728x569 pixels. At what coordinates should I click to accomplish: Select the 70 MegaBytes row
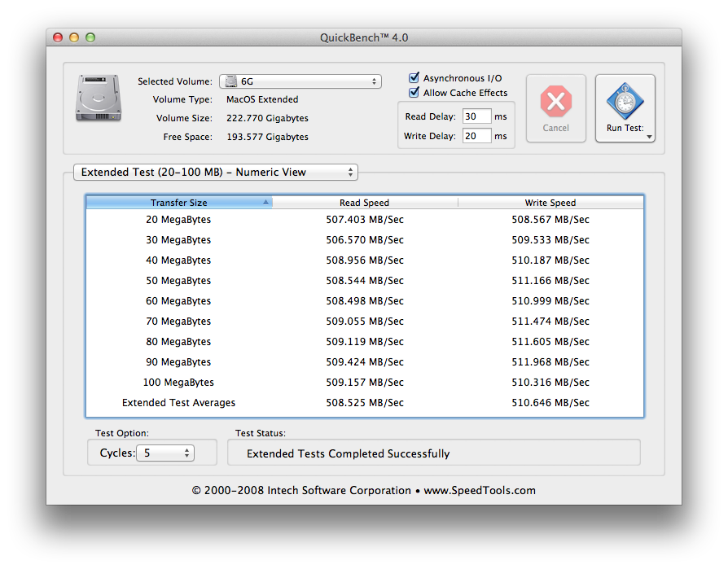click(x=365, y=322)
